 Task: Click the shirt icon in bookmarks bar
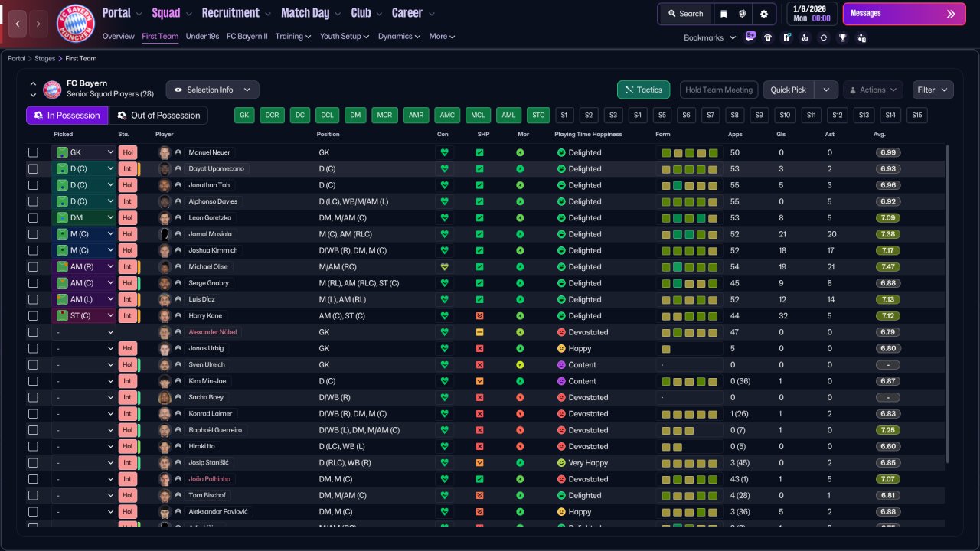[768, 37]
